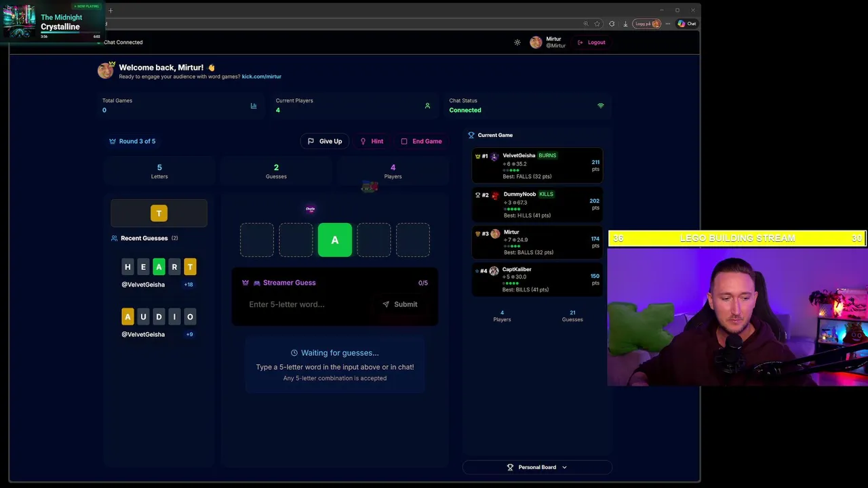This screenshot has height=488, width=868.
Task: Click the yellow T hint tile
Action: click(x=159, y=213)
